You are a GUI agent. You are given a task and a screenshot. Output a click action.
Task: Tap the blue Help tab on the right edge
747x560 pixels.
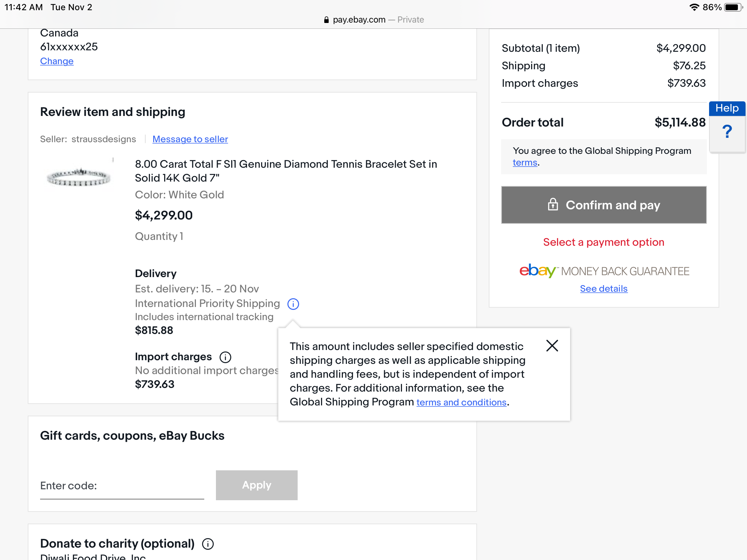[727, 108]
